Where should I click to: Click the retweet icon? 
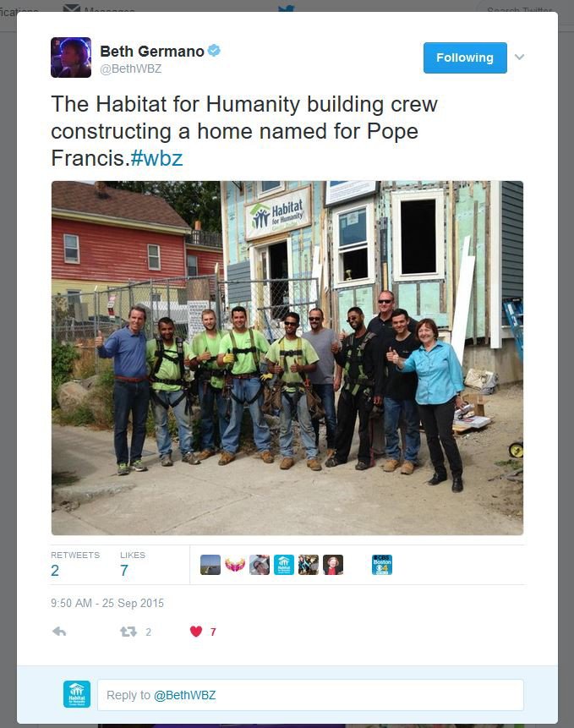128,632
